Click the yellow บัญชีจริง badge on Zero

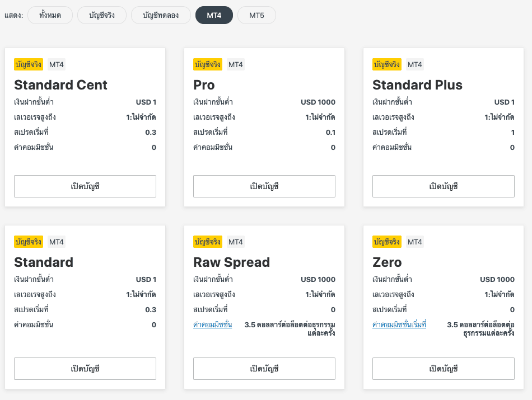coord(387,242)
